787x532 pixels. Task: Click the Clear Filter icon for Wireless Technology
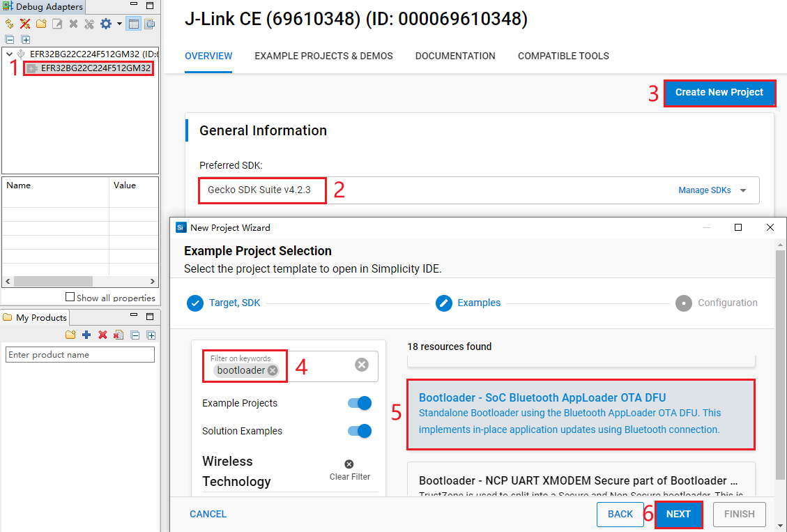349,464
